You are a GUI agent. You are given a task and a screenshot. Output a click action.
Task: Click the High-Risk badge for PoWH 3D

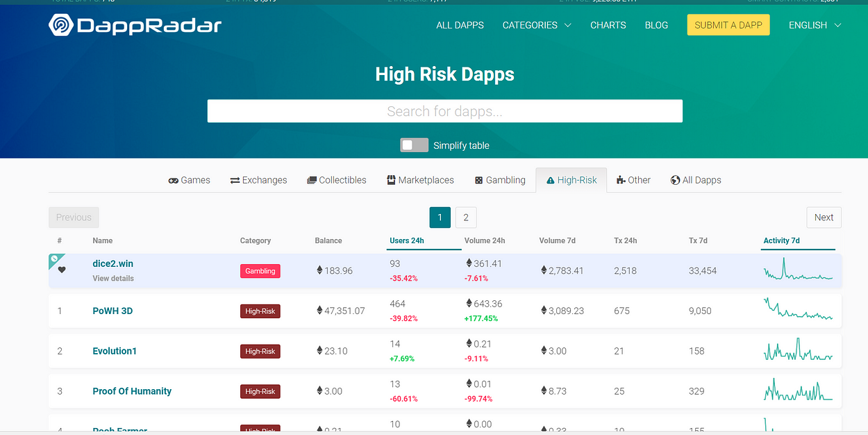(x=260, y=311)
